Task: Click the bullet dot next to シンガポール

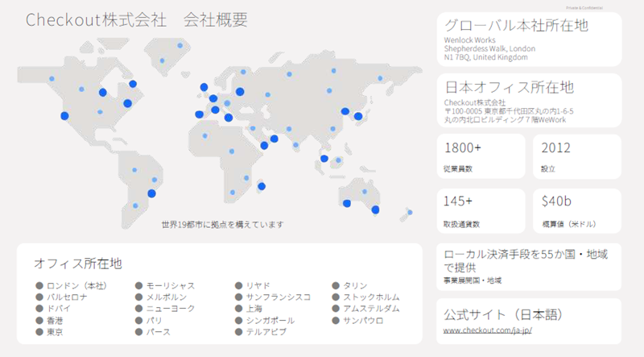Action: tap(239, 320)
